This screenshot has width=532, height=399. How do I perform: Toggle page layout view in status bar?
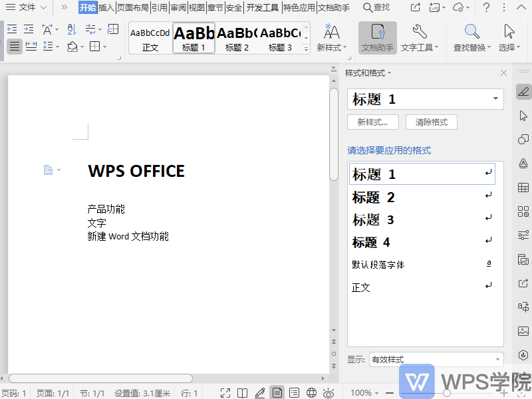[x=277, y=393]
